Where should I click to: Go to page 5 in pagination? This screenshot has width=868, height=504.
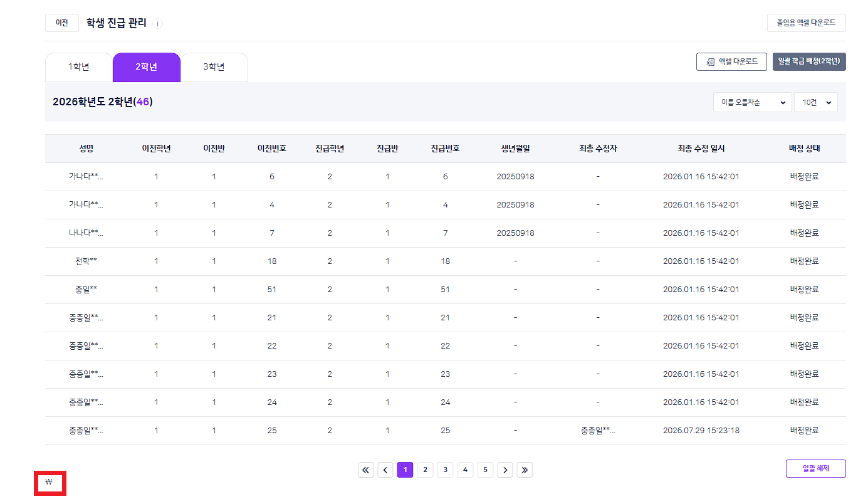(485, 470)
